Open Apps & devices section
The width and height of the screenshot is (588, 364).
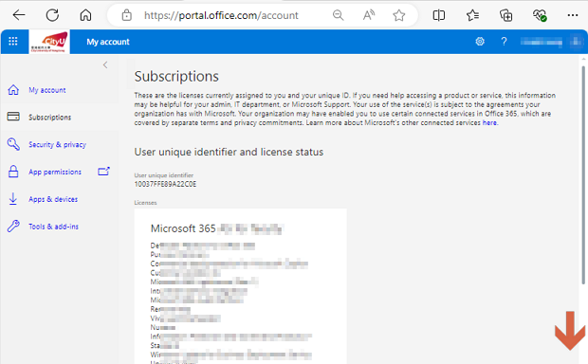(x=53, y=199)
